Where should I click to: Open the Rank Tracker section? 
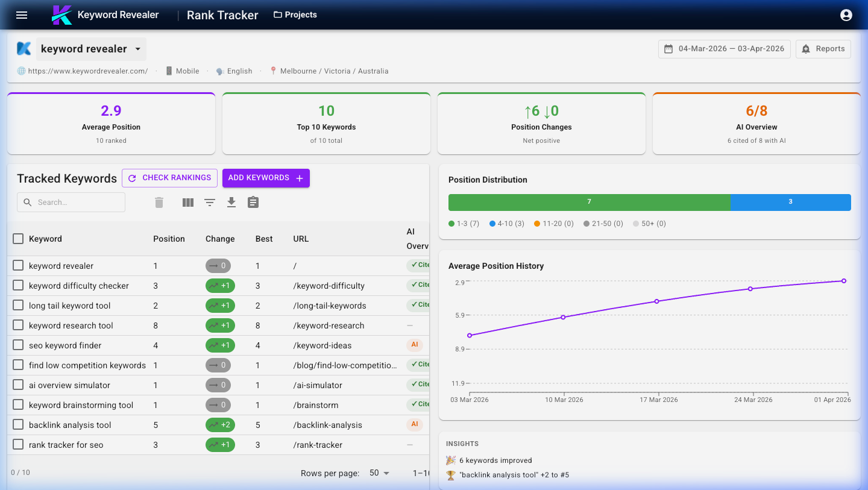(222, 15)
